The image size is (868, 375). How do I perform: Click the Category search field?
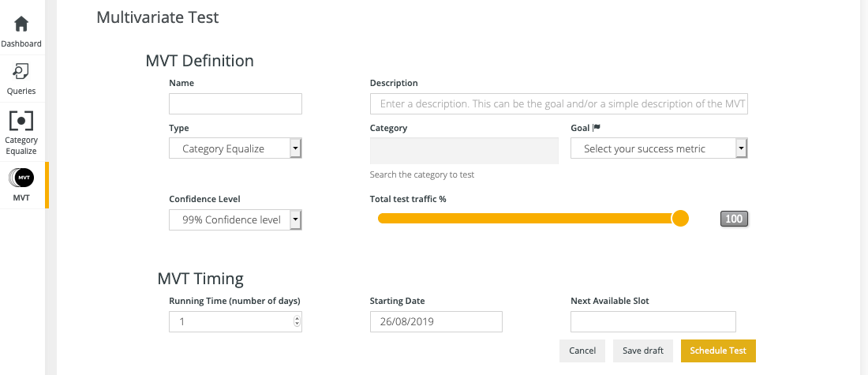click(464, 151)
